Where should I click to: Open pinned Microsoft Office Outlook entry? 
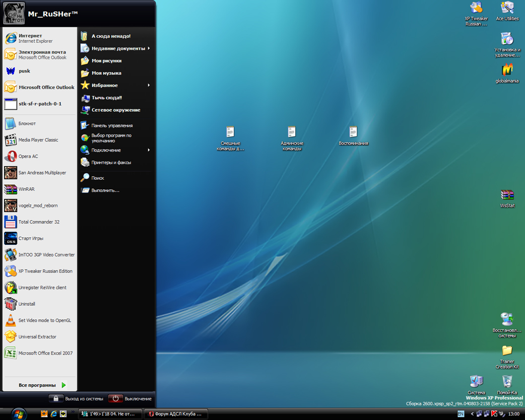39,87
